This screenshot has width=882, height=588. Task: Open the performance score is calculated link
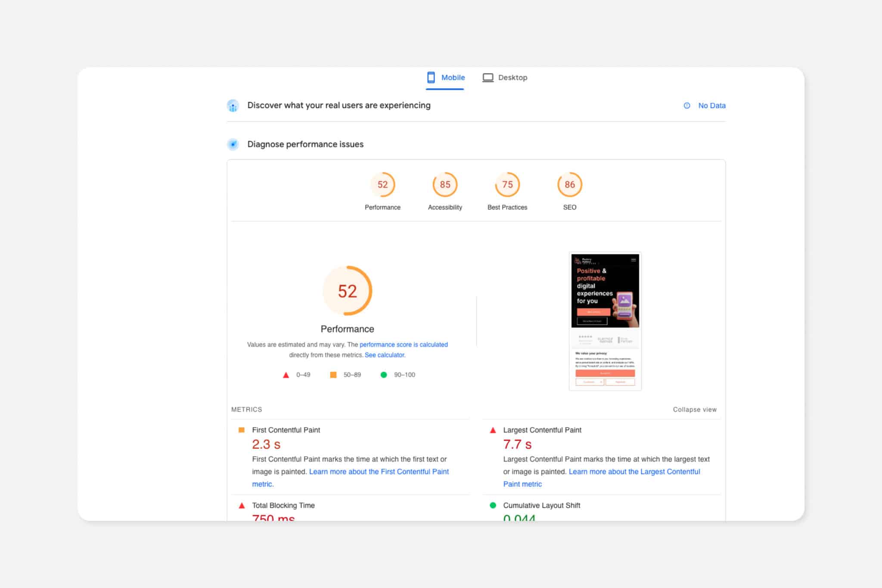coord(404,344)
